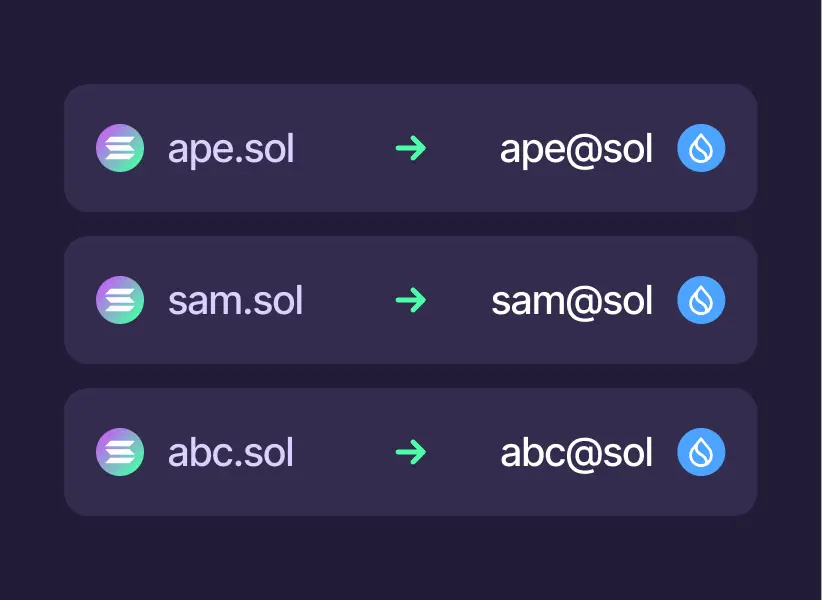Screen dimensions: 822x600
Task: Click the dark background below the abc.sol card
Action: [410, 558]
